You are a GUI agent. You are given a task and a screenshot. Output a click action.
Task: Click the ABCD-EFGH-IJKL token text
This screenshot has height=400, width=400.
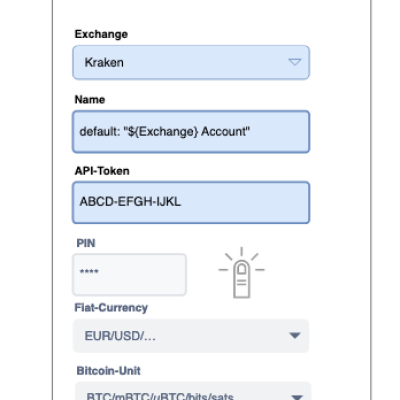(130, 202)
